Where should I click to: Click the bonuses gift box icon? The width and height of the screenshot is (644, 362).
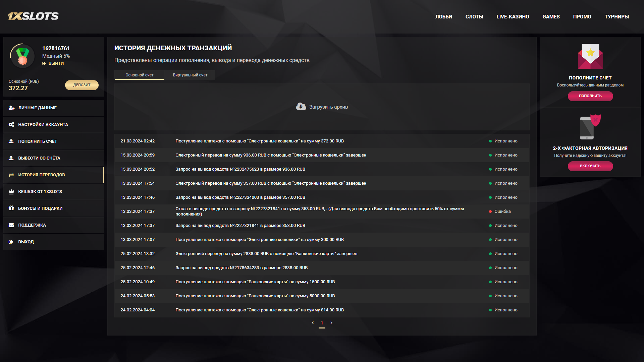(11, 208)
